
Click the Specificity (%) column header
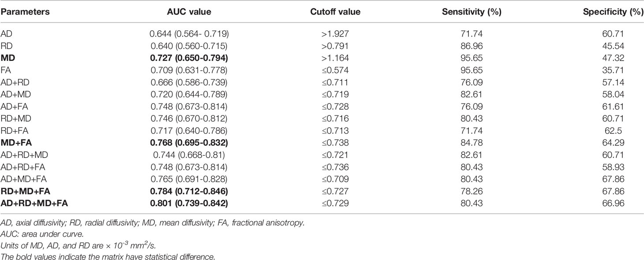[x=614, y=12]
